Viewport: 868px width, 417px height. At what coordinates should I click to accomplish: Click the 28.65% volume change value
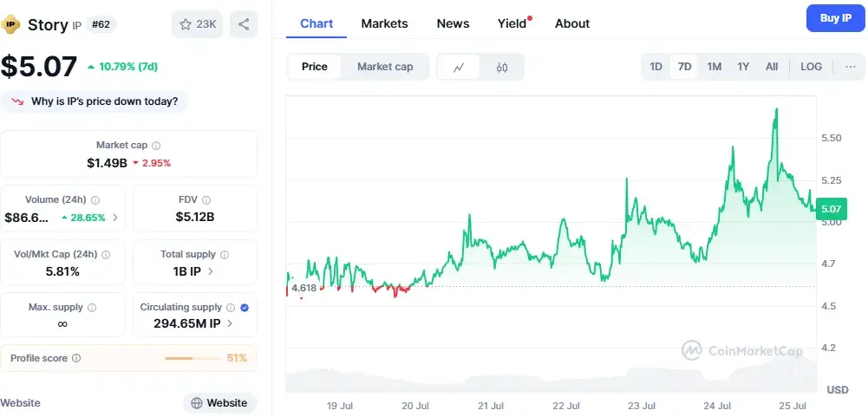coord(88,218)
